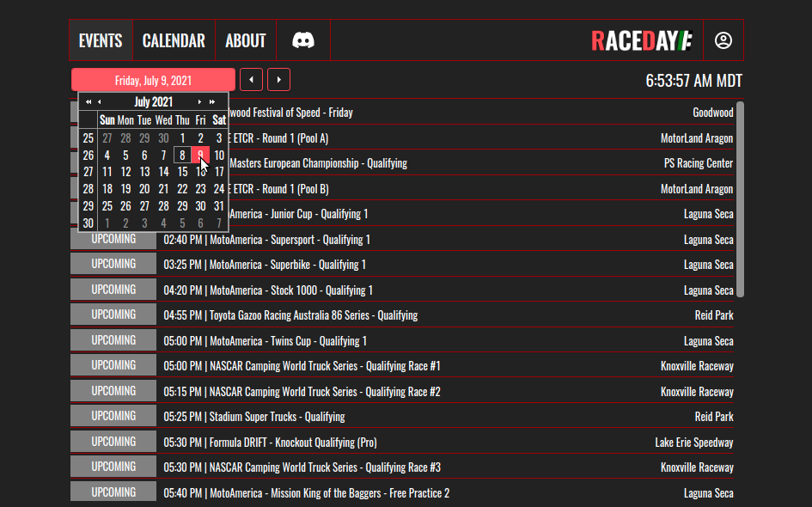This screenshot has width=812, height=507.
Task: Pick June 30 in the calendar grid
Action: tap(163, 138)
